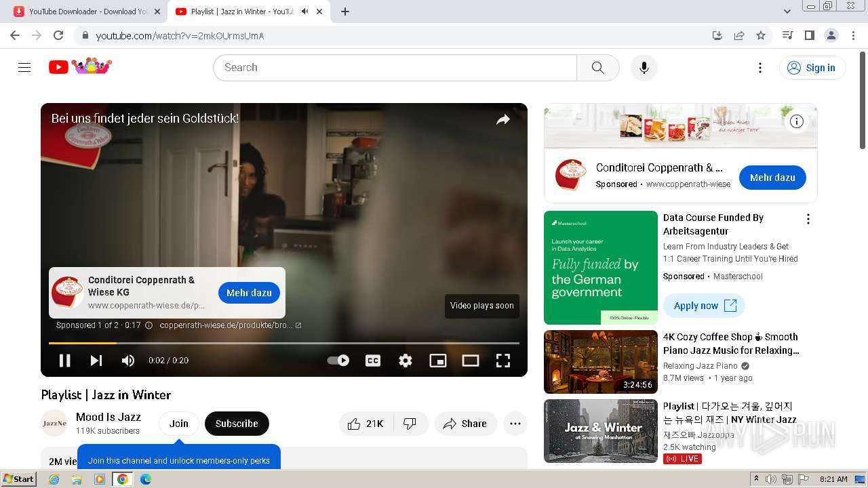Image resolution: width=868 pixels, height=488 pixels.
Task: Open 4K Cozy Coffee Shop video thumbnail
Action: (601, 362)
